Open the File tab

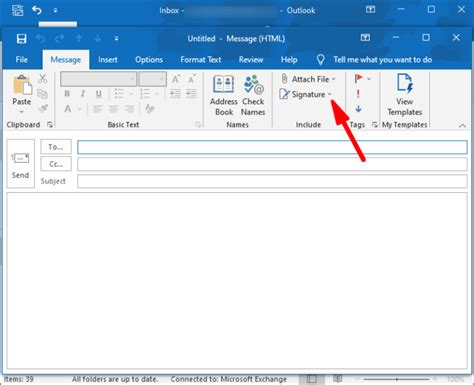[x=22, y=60]
